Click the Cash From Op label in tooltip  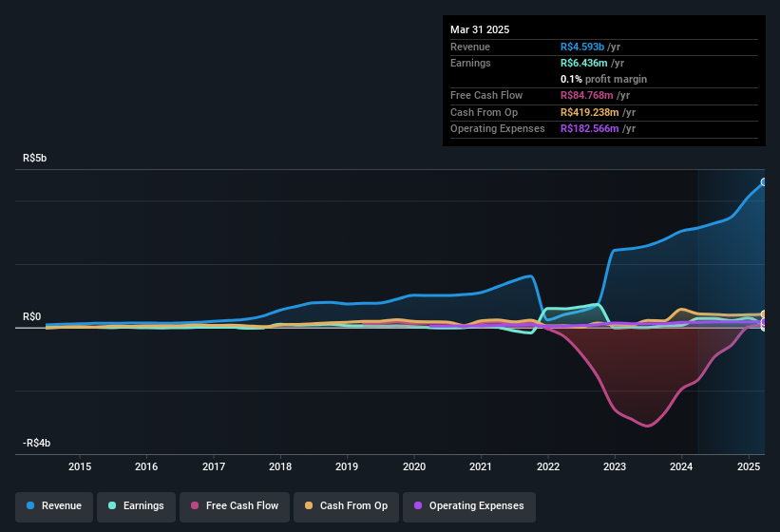click(484, 112)
